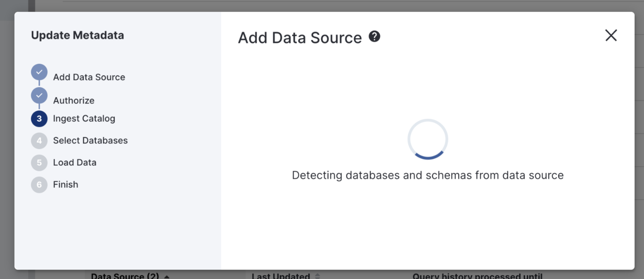Viewport: 644px width, 279px height.
Task: Select the Load Data step label
Action: pyautogui.click(x=75, y=163)
